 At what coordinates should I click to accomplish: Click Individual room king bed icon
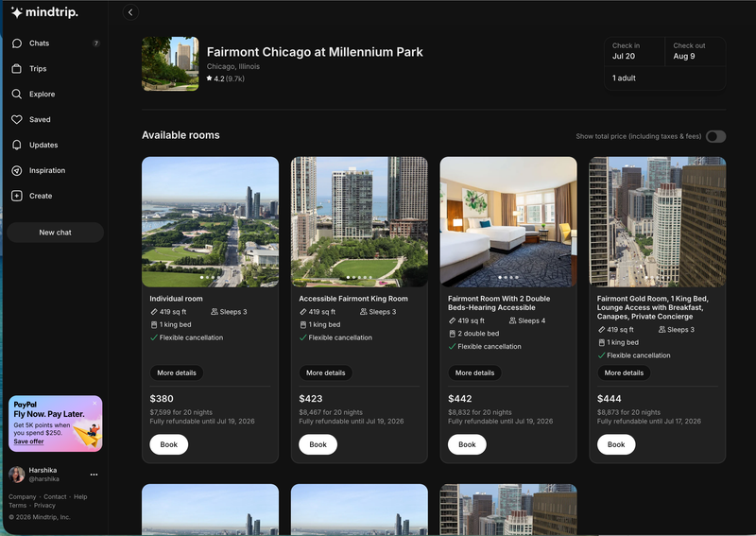pos(154,325)
